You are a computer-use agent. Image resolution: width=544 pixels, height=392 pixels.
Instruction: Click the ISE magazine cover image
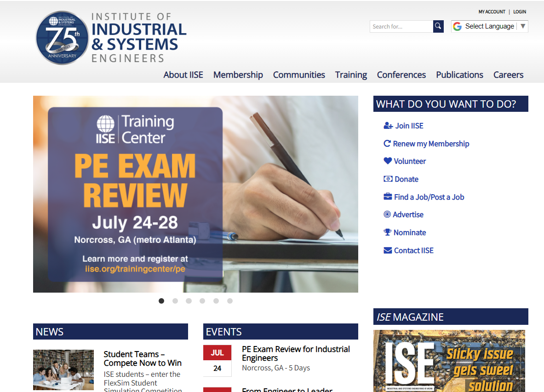coord(449,361)
